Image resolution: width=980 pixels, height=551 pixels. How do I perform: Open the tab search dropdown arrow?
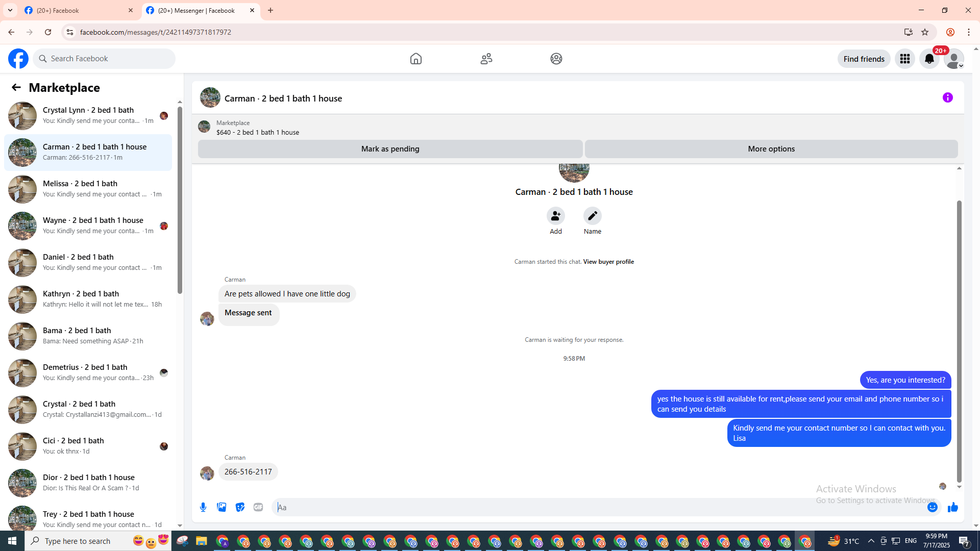(x=10, y=10)
